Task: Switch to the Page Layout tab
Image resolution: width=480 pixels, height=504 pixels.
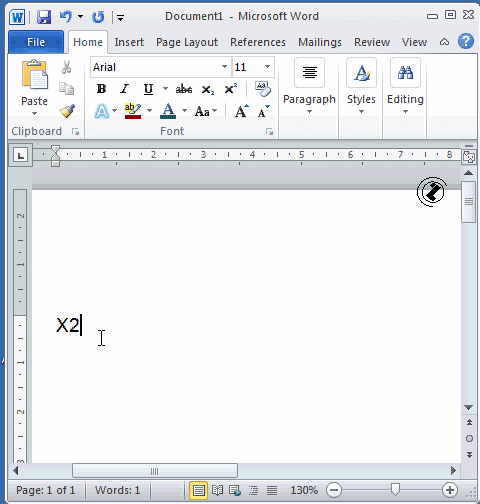Action: pyautogui.click(x=187, y=42)
